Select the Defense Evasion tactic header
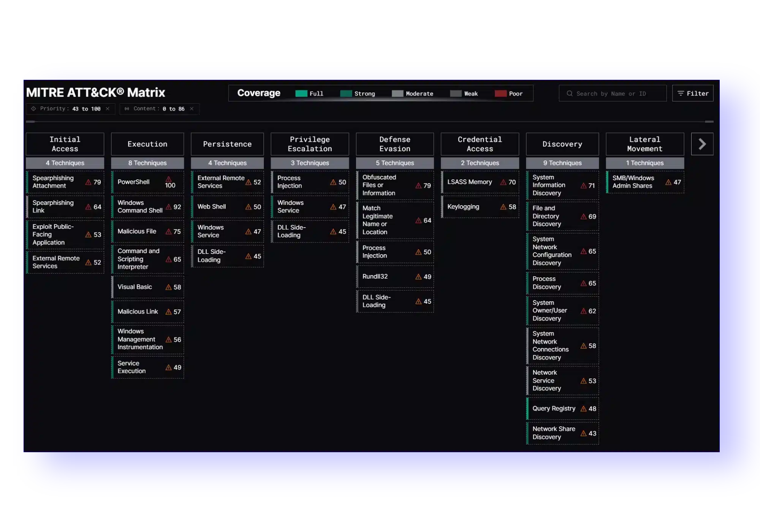This screenshot has height=532, width=760. click(395, 144)
